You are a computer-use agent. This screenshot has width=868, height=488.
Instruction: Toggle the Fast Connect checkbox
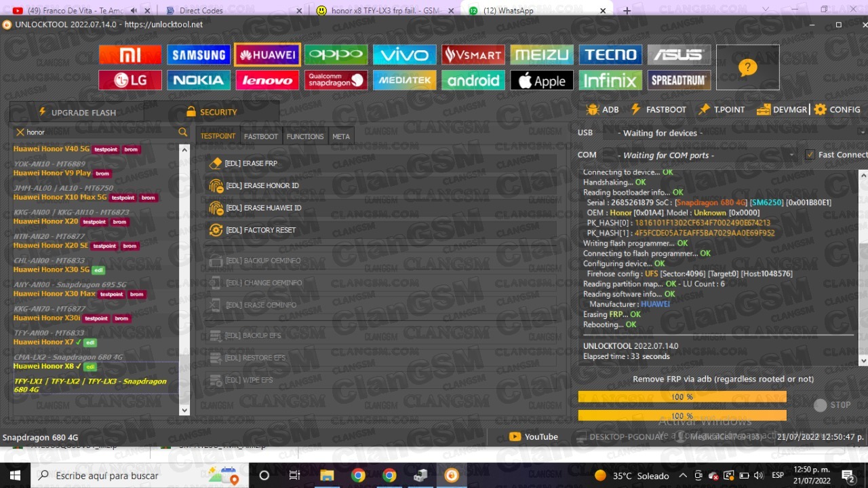click(x=809, y=155)
